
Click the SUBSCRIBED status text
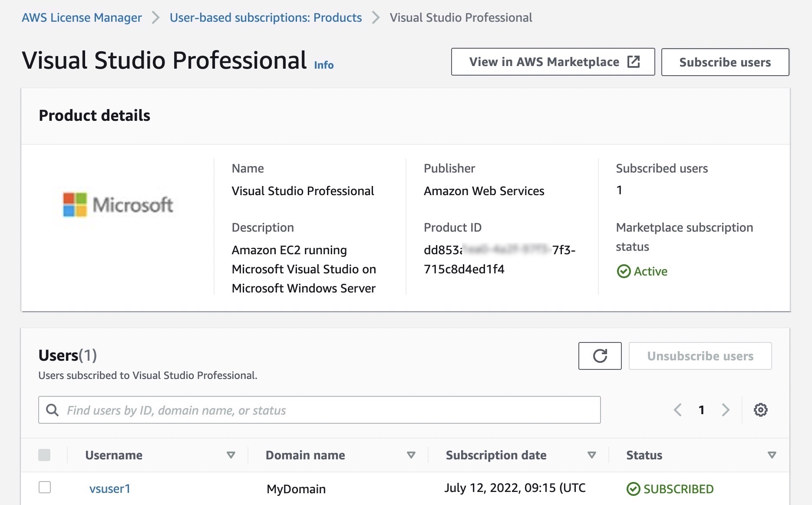click(678, 489)
